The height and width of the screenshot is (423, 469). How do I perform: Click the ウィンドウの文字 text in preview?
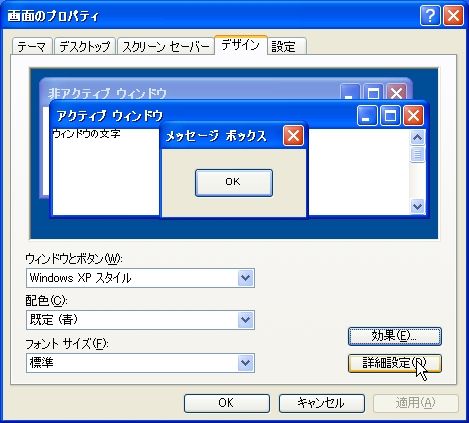[86, 134]
